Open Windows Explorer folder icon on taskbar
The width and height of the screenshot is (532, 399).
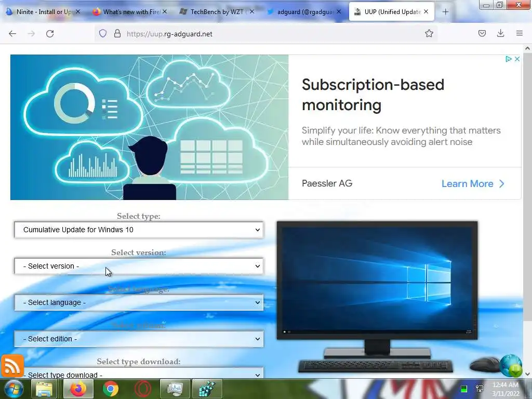pos(44,389)
